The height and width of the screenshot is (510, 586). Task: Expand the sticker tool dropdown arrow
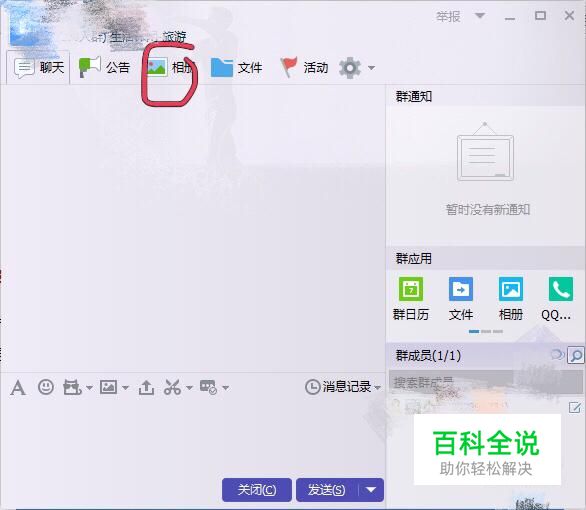click(x=89, y=388)
